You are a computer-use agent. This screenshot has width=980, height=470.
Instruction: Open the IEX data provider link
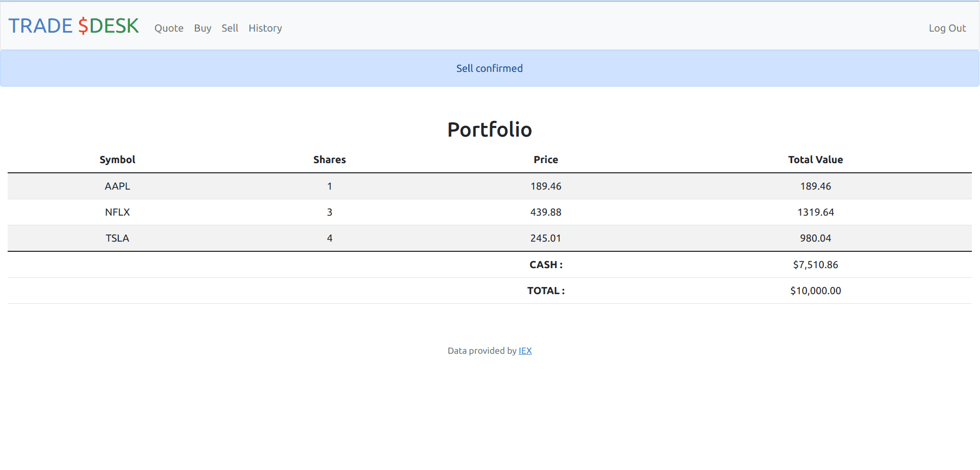[525, 351]
